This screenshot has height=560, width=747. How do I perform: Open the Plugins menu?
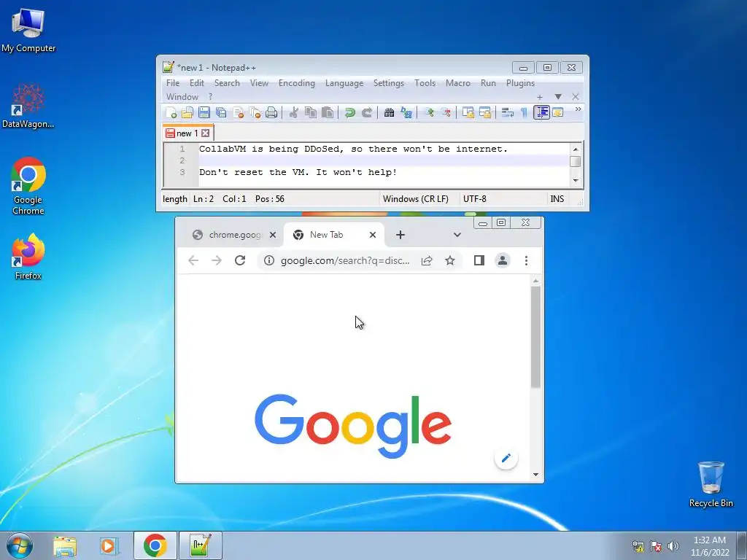click(x=520, y=83)
